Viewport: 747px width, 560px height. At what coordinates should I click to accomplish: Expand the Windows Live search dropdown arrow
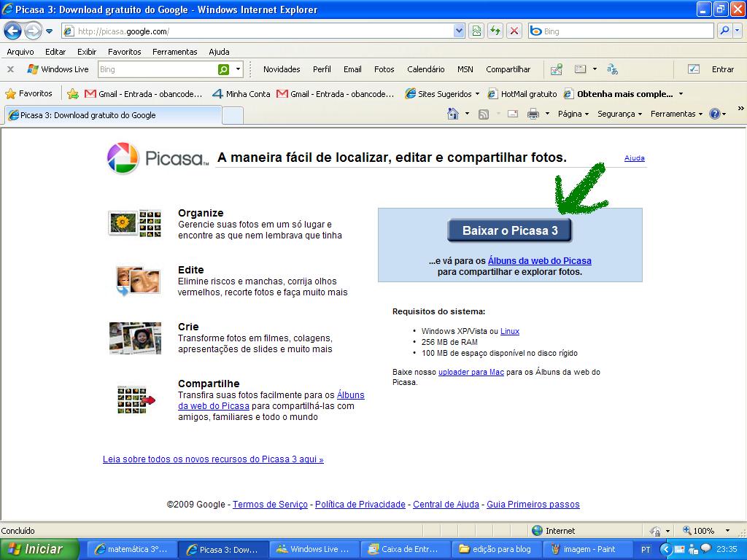239,69
